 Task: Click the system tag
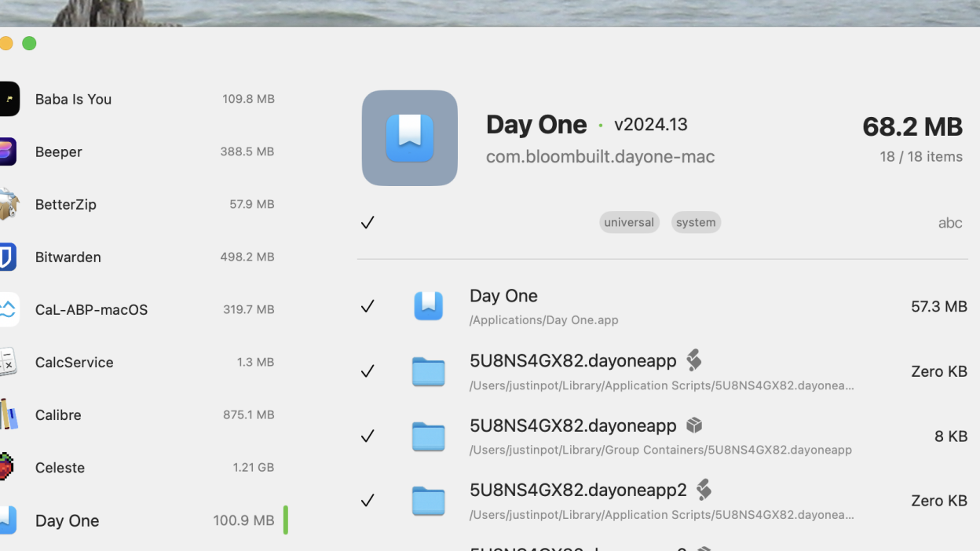pyautogui.click(x=696, y=223)
